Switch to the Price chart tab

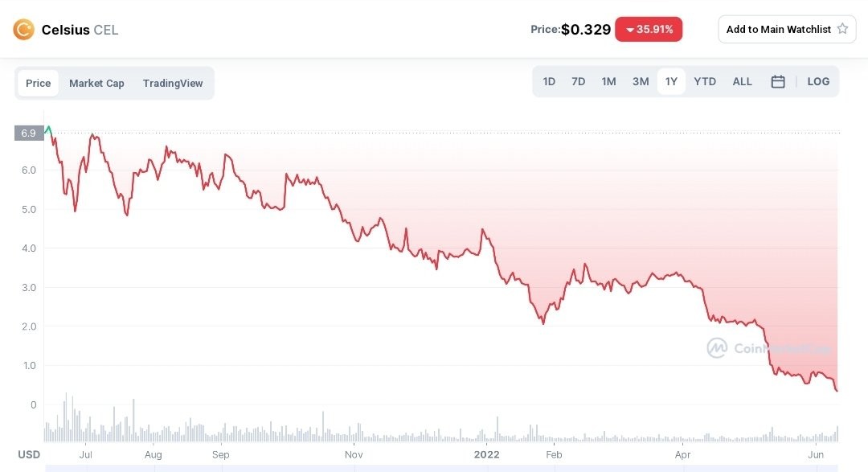(38, 83)
